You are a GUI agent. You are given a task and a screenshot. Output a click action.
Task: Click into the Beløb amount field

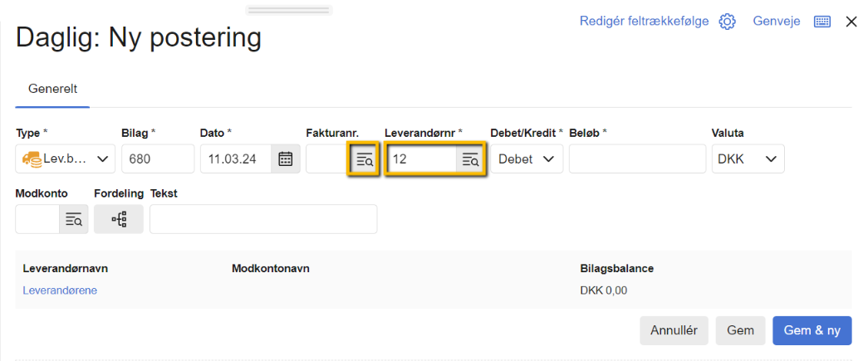[x=637, y=159]
